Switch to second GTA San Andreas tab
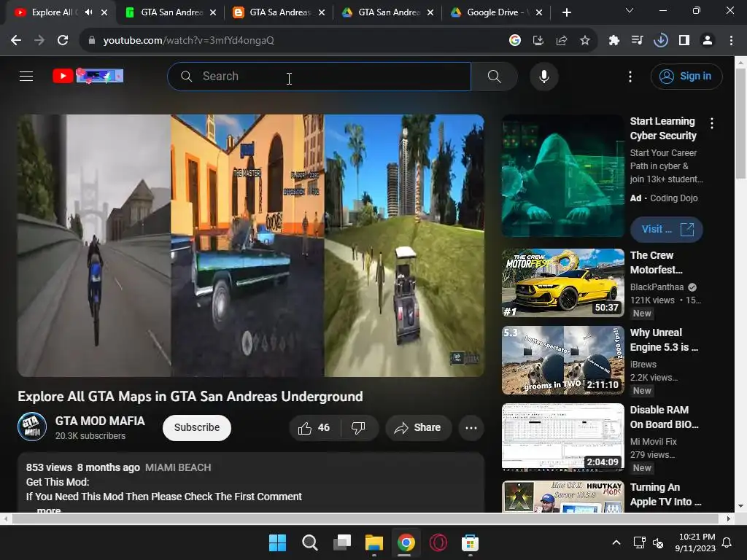The height and width of the screenshot is (560, 747). coord(171,12)
